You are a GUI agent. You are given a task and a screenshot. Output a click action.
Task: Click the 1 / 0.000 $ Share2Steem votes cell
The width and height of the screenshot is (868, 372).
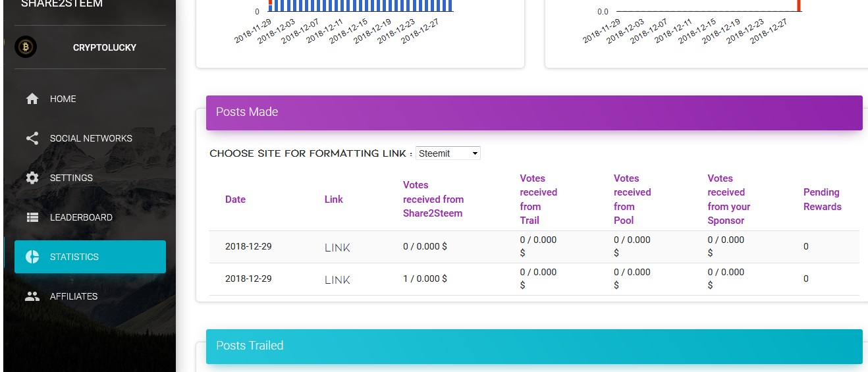[425, 279]
